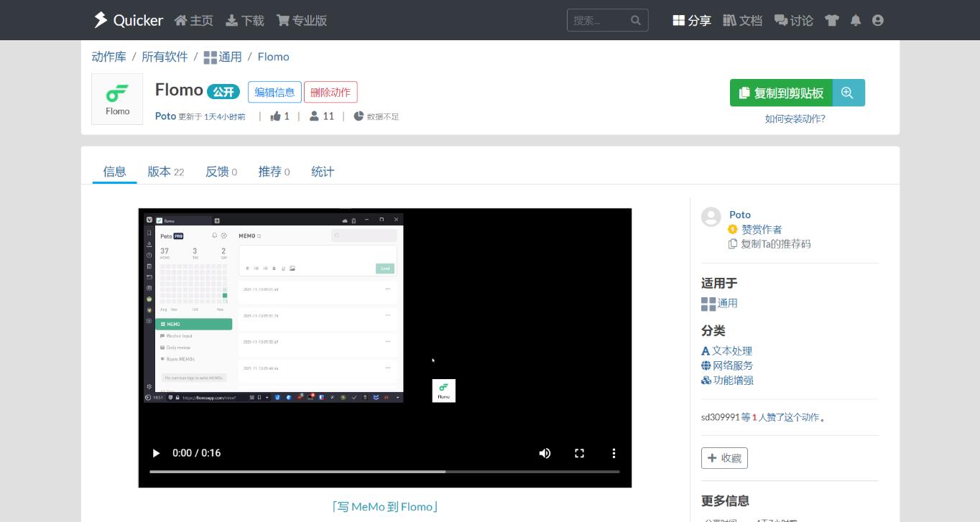Click the Quicker logo in the navbar

[x=128, y=20]
